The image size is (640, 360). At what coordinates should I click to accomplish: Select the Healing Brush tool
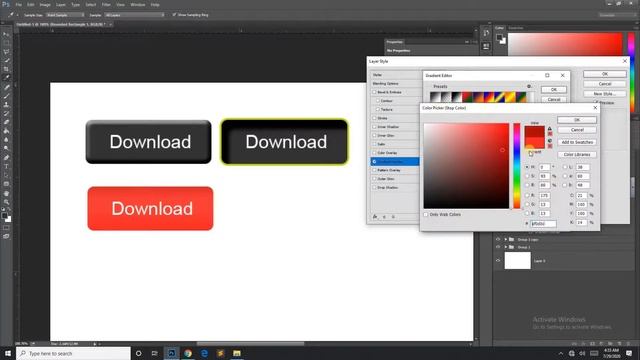pos(6,87)
